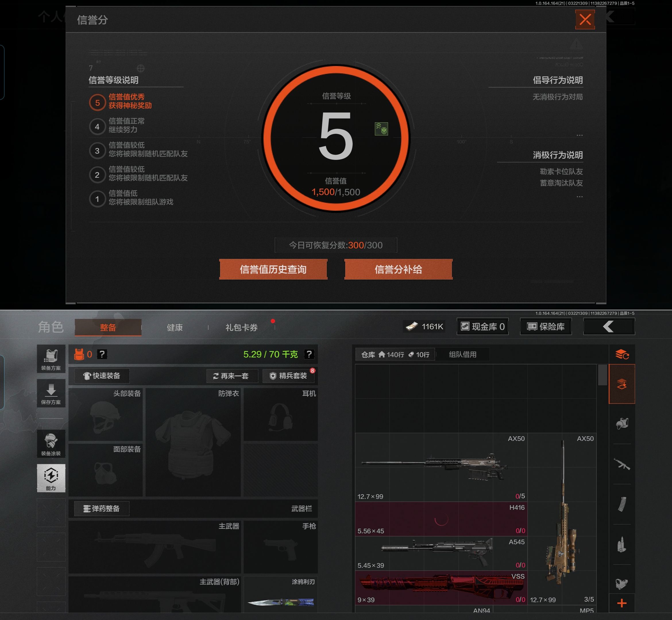Open the 礼包卡券 tab
Viewport: 672px width, 620px height.
241,328
